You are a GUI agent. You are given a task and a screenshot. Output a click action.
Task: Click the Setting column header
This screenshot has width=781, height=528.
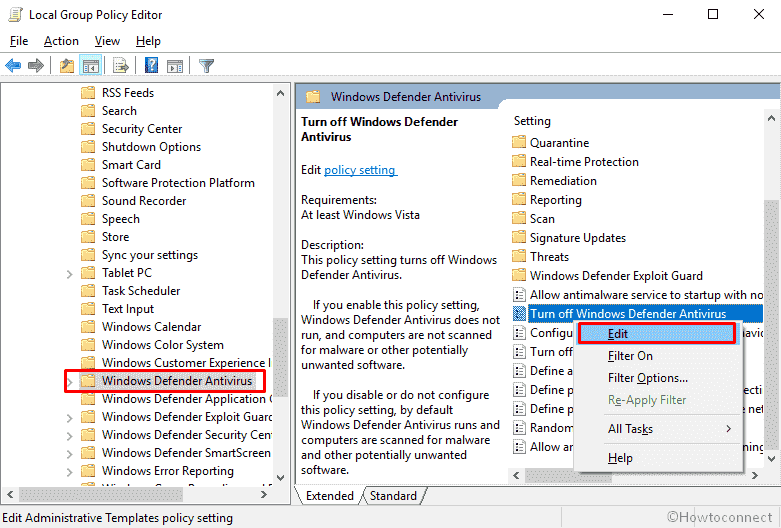(x=532, y=121)
